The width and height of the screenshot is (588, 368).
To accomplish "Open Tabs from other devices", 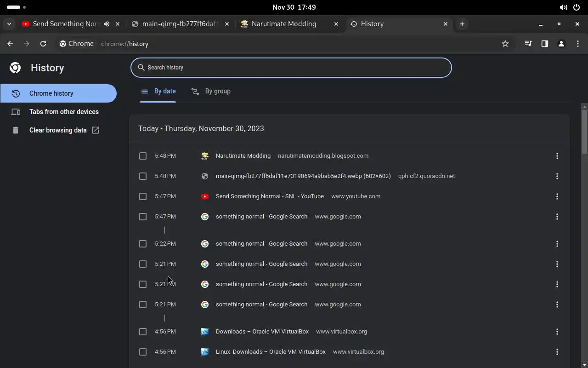I will (x=64, y=112).
